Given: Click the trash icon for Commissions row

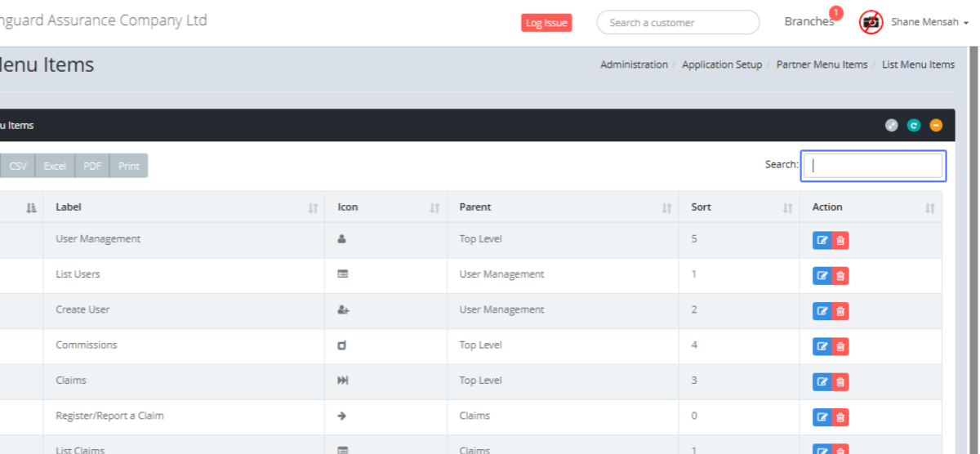Looking at the screenshot, I should click(840, 346).
